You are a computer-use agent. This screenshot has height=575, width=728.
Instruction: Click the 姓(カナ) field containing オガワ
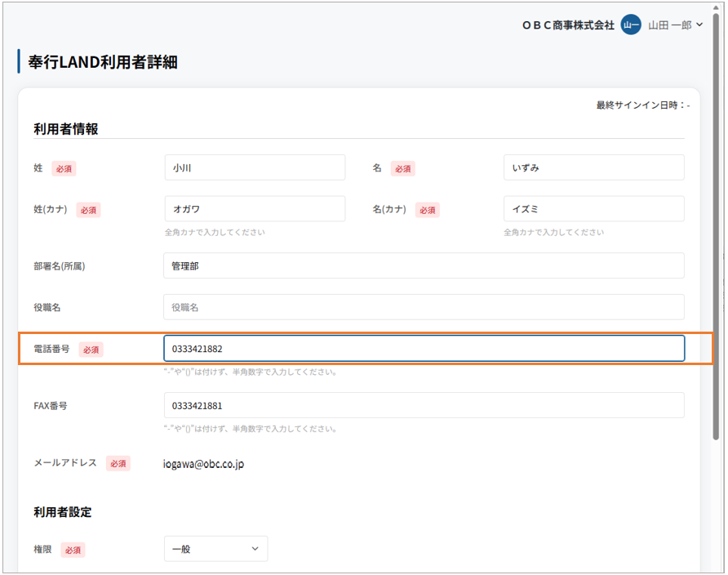[x=255, y=209]
